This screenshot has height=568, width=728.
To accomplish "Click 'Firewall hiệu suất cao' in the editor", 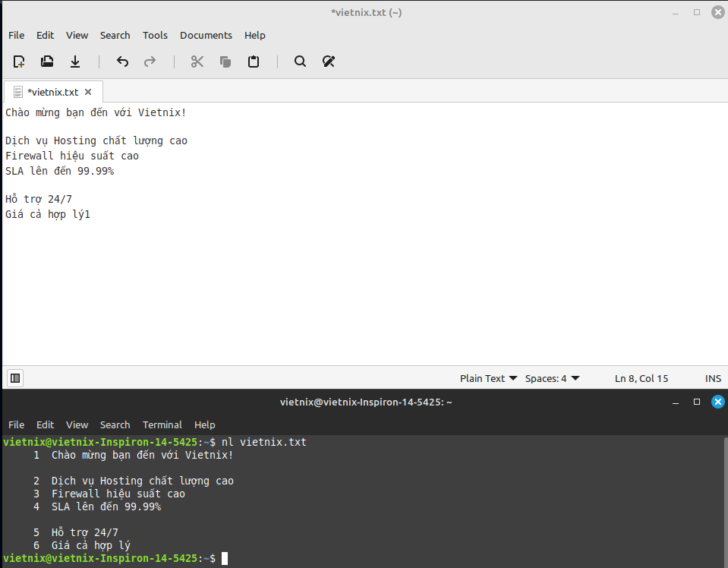I will point(72,156).
